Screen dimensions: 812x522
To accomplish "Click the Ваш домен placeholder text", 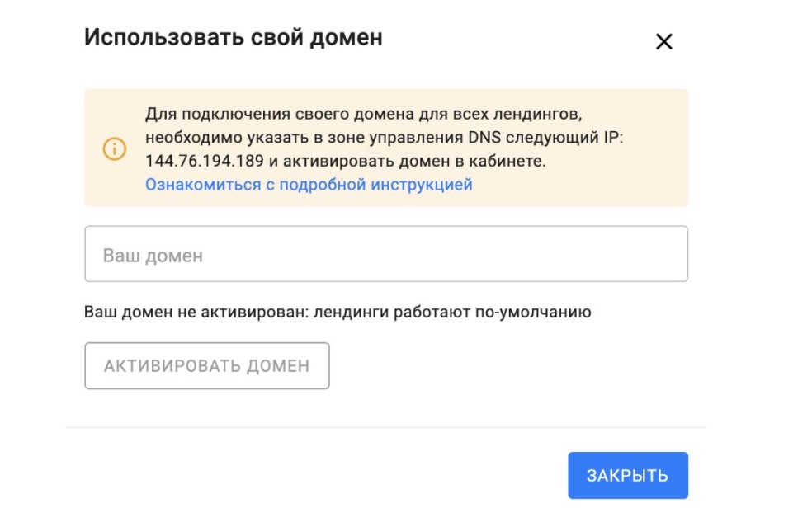I will tap(153, 256).
